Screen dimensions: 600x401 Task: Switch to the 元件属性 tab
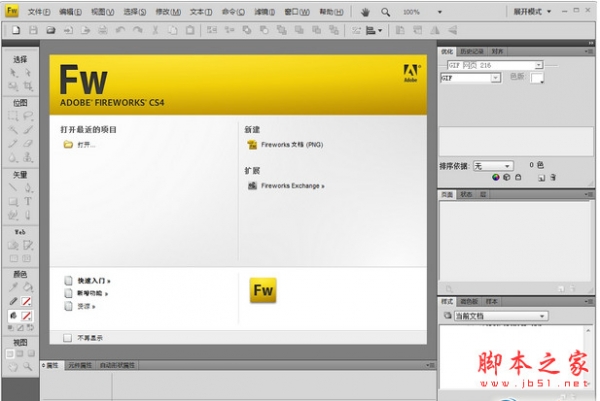pyautogui.click(x=80, y=365)
